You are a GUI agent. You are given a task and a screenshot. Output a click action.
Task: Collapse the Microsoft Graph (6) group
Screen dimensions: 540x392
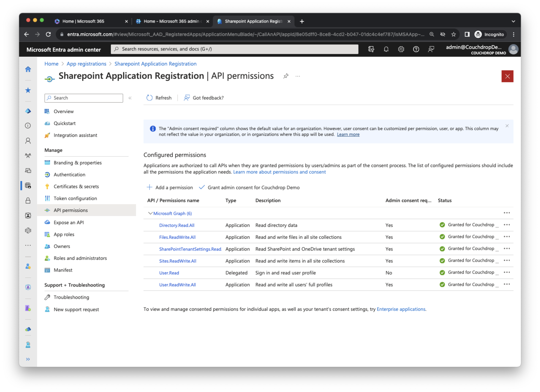[x=150, y=213]
